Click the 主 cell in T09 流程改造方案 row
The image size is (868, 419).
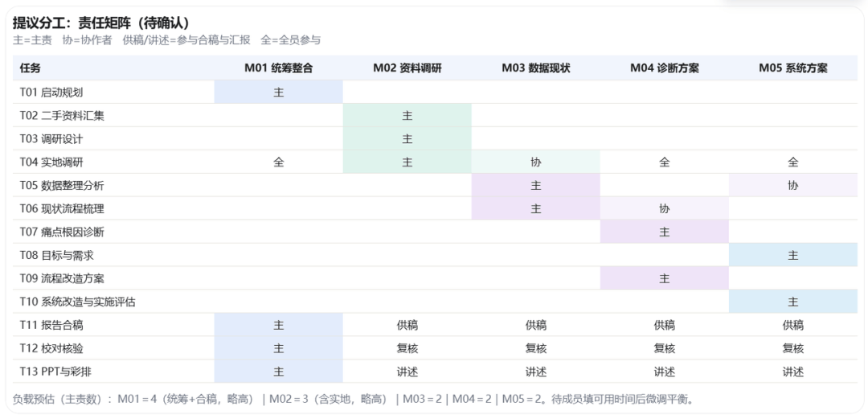point(665,278)
